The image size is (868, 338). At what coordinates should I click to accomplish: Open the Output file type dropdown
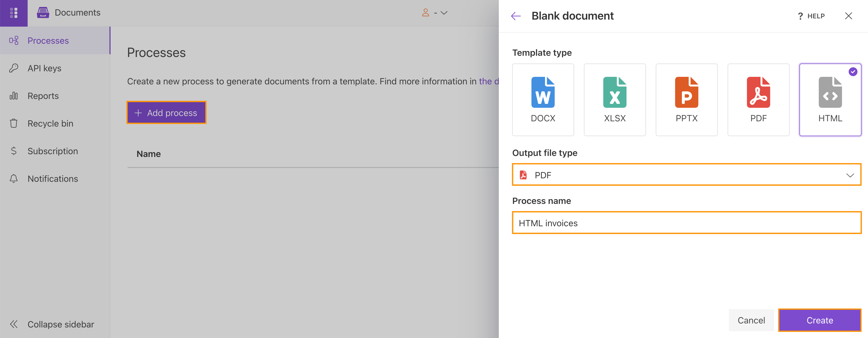[686, 175]
